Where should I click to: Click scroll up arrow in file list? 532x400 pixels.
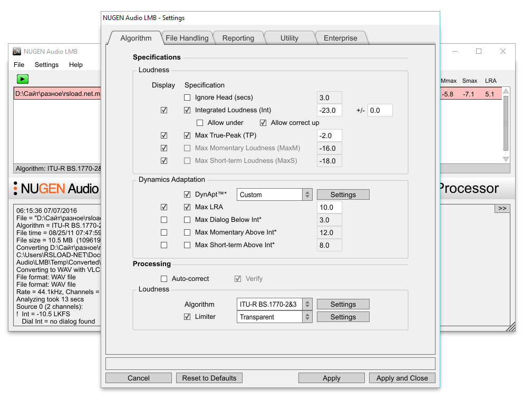point(506,91)
